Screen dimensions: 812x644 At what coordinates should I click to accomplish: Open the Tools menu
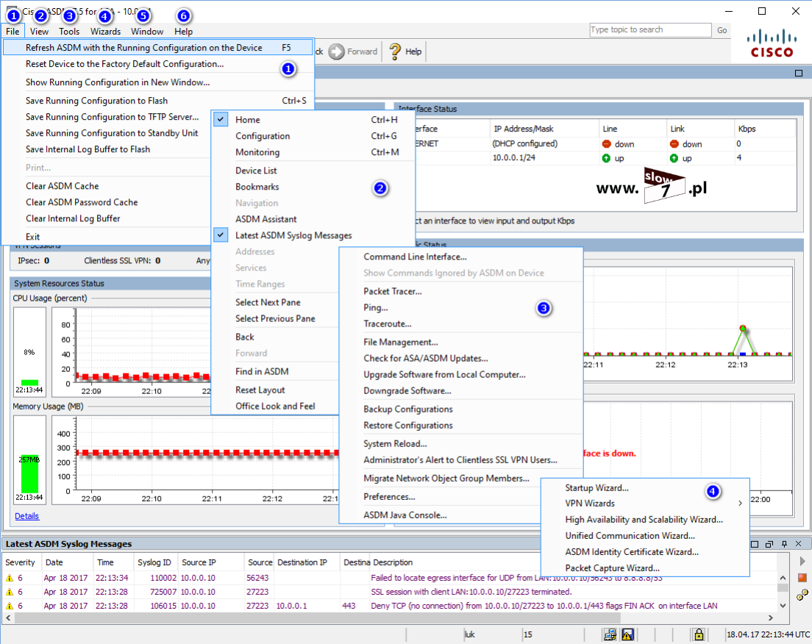(x=69, y=31)
